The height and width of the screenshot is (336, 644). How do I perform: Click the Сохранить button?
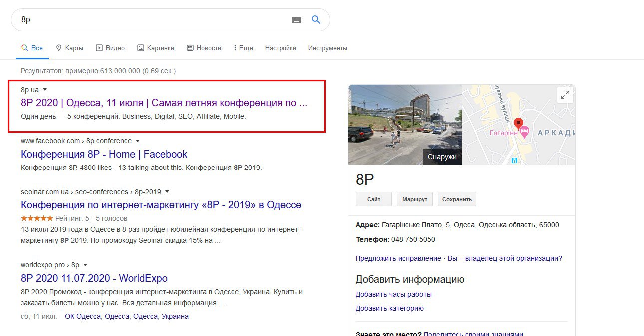(x=457, y=199)
